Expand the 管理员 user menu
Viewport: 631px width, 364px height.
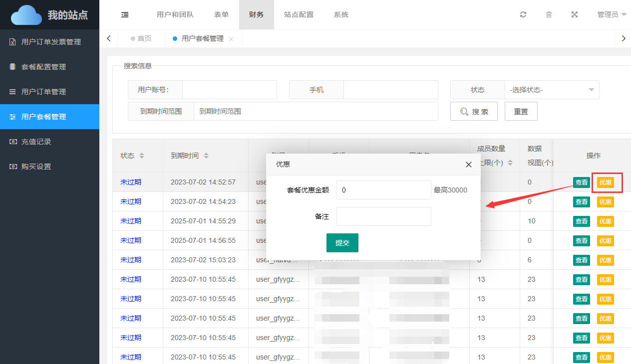pos(612,14)
